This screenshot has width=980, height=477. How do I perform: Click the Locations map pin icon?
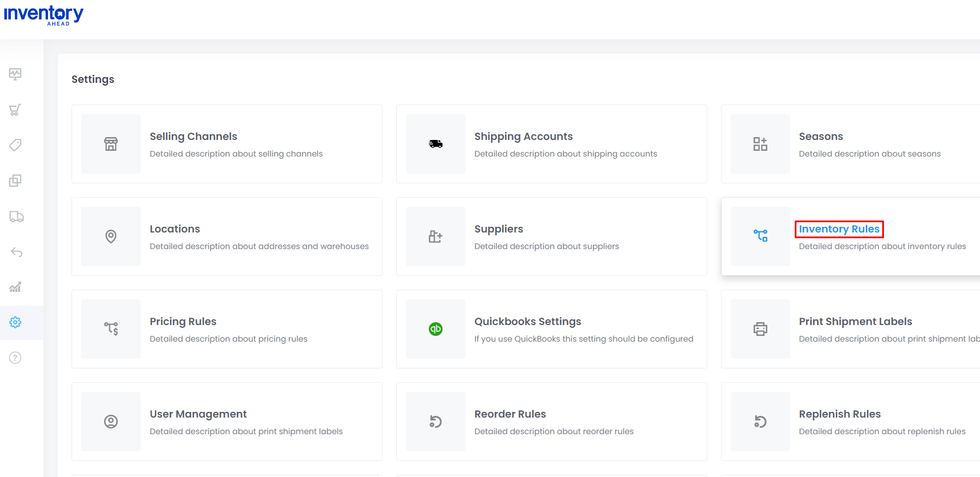tap(111, 237)
